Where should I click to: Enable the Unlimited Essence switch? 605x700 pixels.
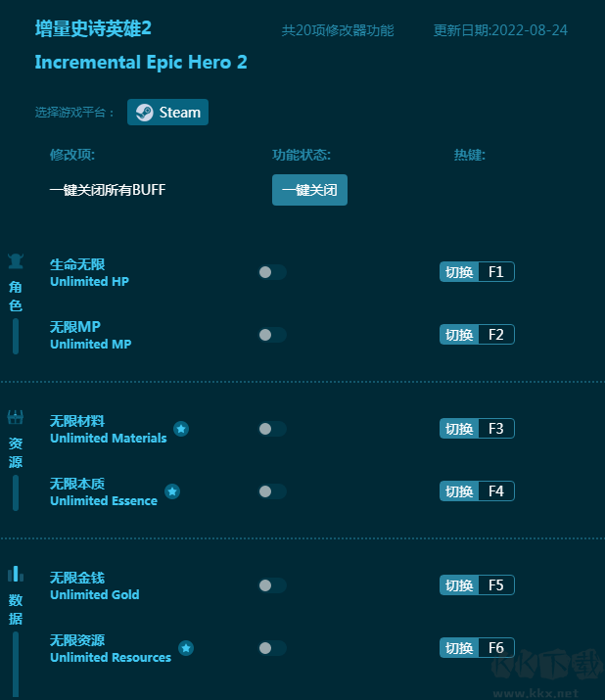[x=271, y=491]
